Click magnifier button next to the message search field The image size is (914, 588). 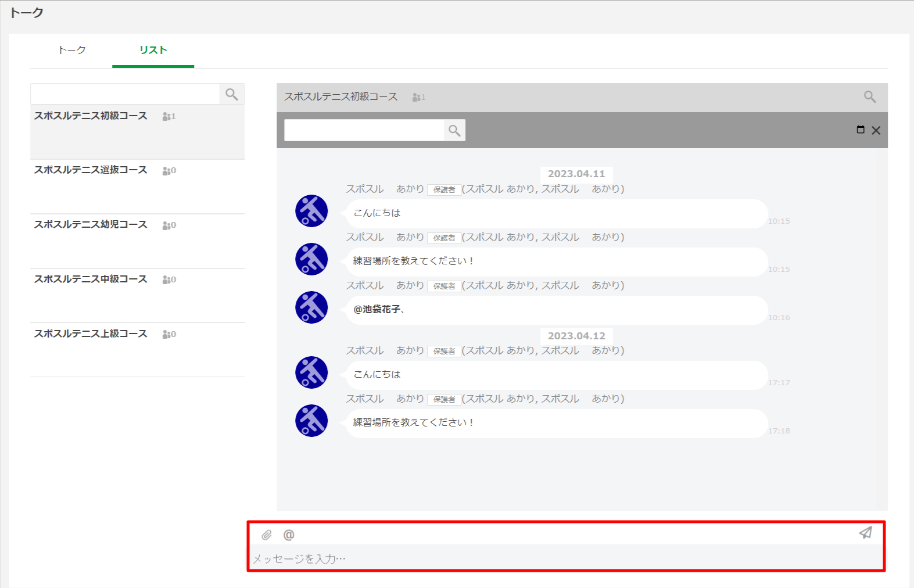[455, 131]
